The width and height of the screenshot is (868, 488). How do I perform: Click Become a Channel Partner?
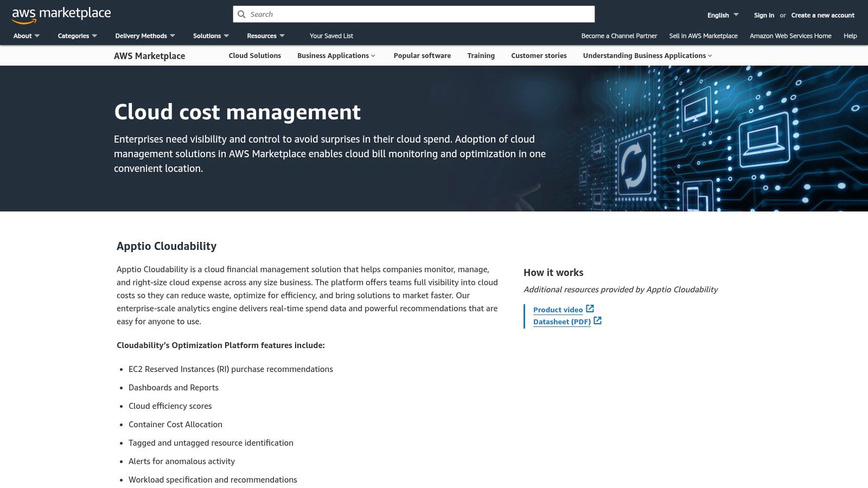pos(619,36)
